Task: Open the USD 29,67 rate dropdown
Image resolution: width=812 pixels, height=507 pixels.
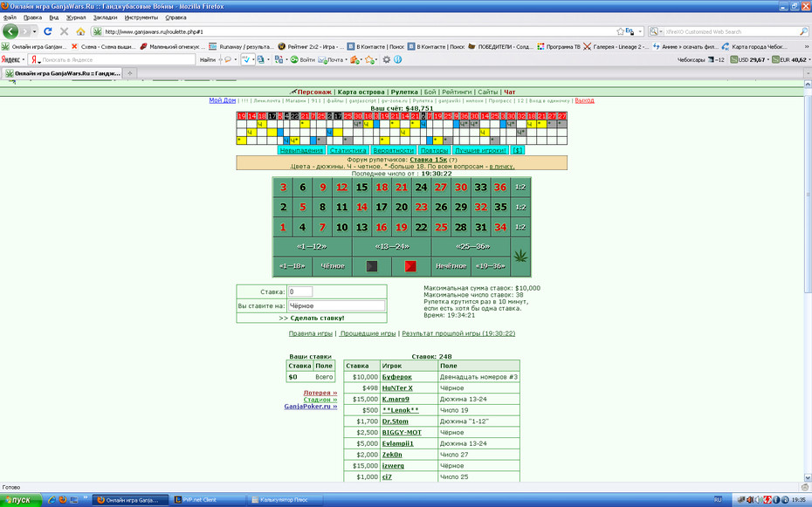Action: pos(768,60)
